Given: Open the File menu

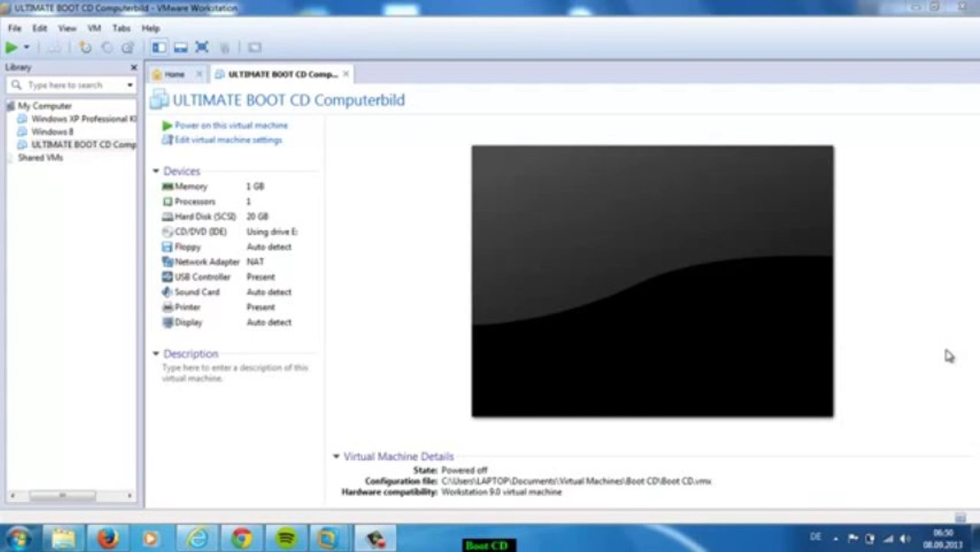Looking at the screenshot, I should click(x=15, y=28).
